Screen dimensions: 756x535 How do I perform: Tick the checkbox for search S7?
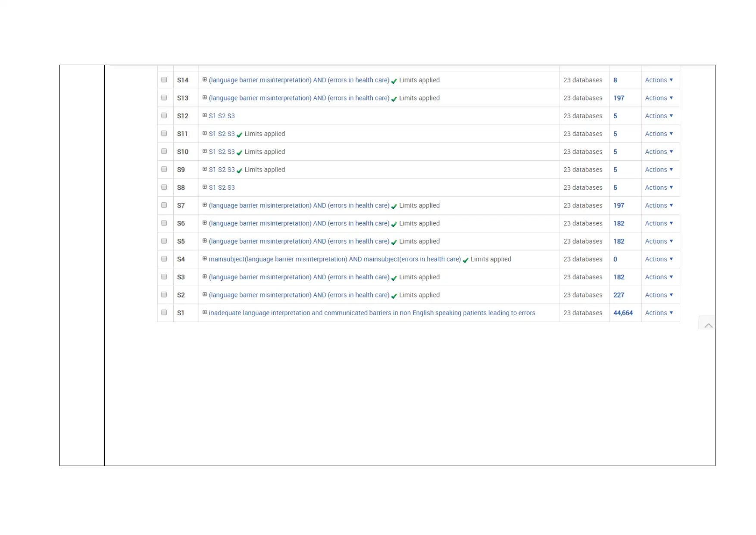164,205
